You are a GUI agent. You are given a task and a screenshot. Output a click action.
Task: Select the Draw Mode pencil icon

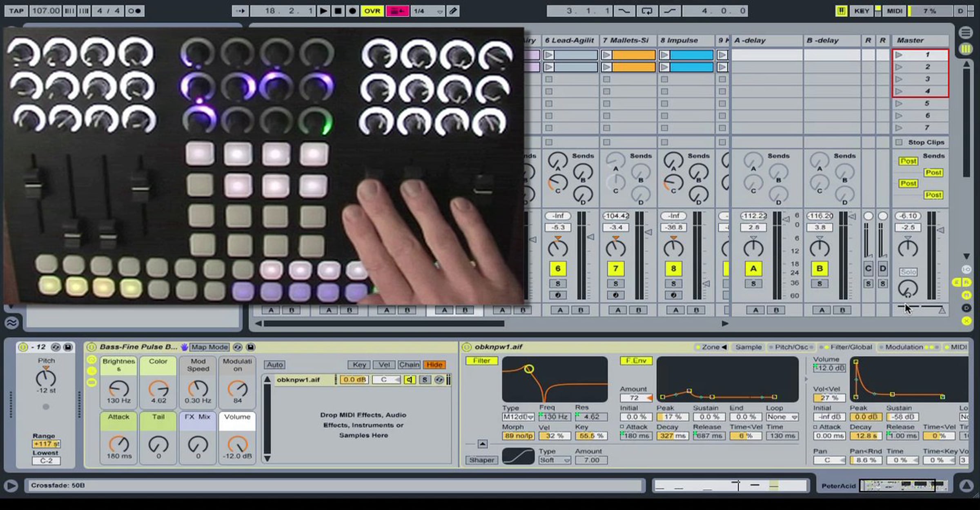pyautogui.click(x=453, y=11)
